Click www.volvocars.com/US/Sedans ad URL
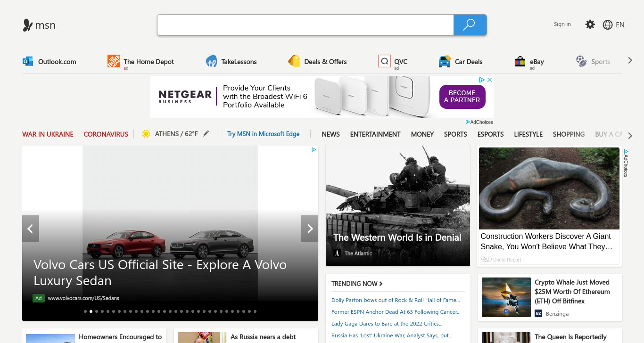The height and width of the screenshot is (343, 644). click(x=83, y=298)
